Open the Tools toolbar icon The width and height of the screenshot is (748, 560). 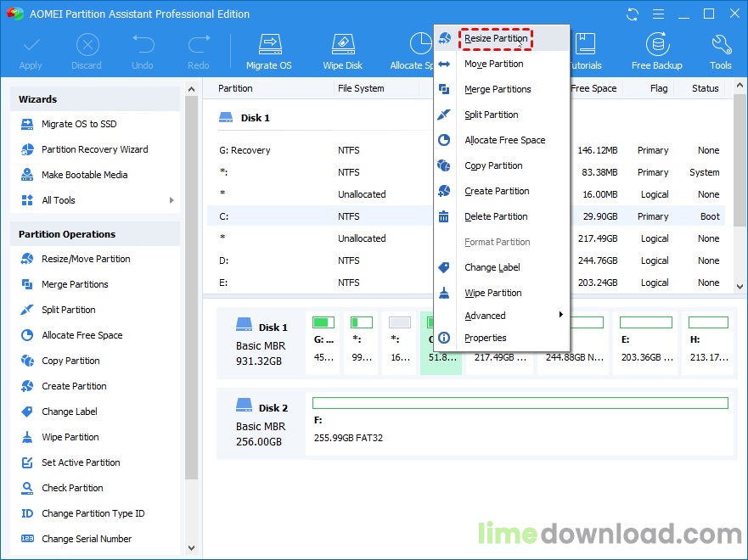point(720,51)
